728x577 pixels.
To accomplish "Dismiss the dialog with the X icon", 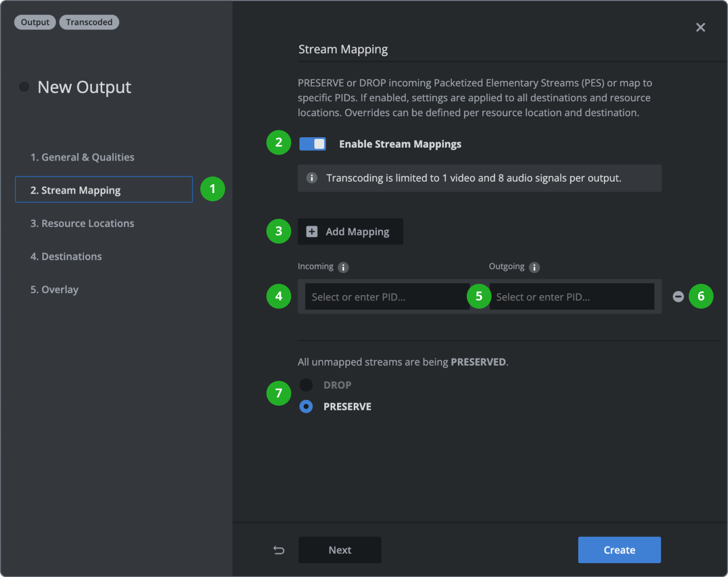I will click(x=701, y=27).
